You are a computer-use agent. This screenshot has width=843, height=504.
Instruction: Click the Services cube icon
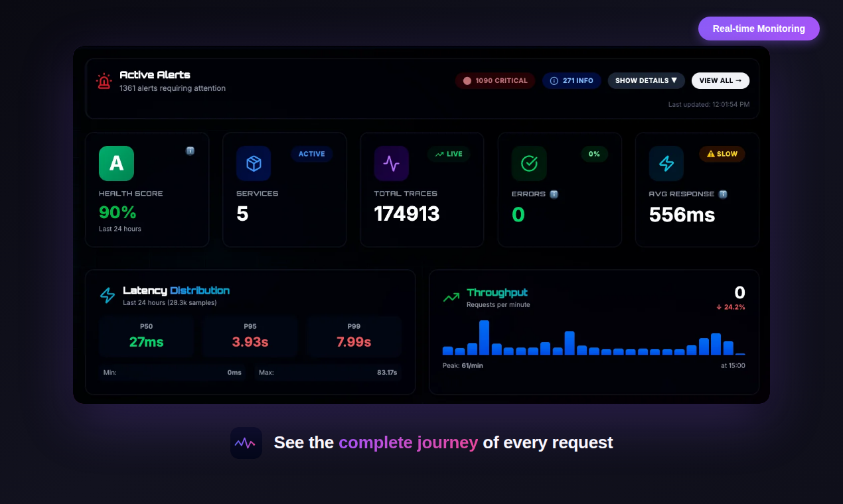(x=254, y=163)
